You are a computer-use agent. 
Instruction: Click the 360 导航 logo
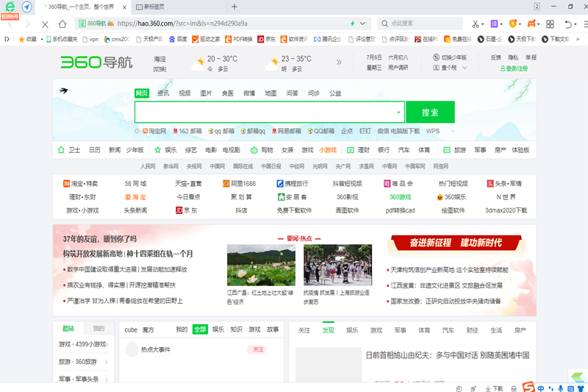click(97, 63)
